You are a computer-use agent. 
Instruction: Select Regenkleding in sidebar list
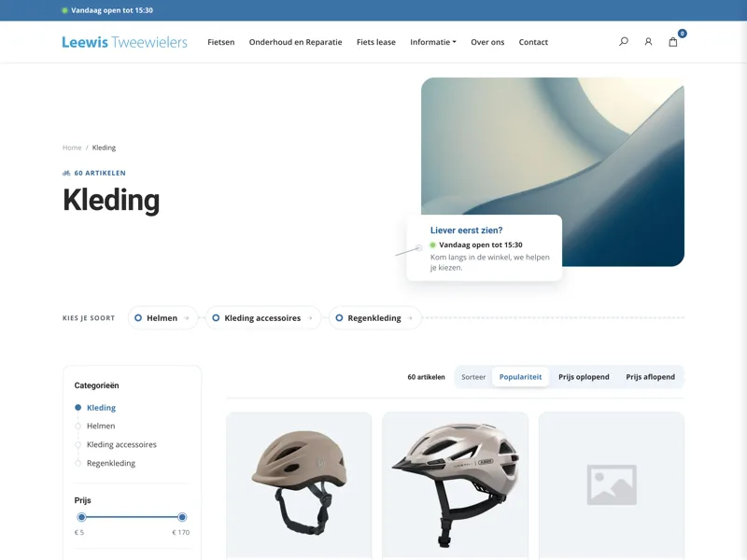(x=111, y=463)
